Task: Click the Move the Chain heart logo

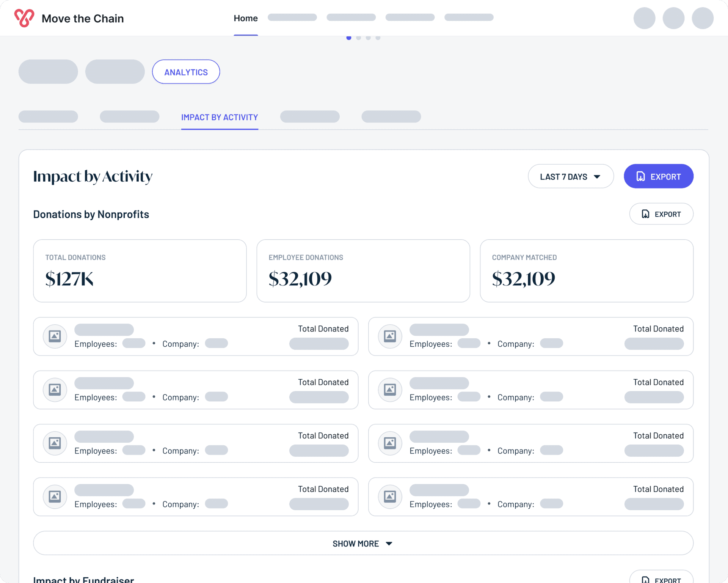Action: point(24,18)
